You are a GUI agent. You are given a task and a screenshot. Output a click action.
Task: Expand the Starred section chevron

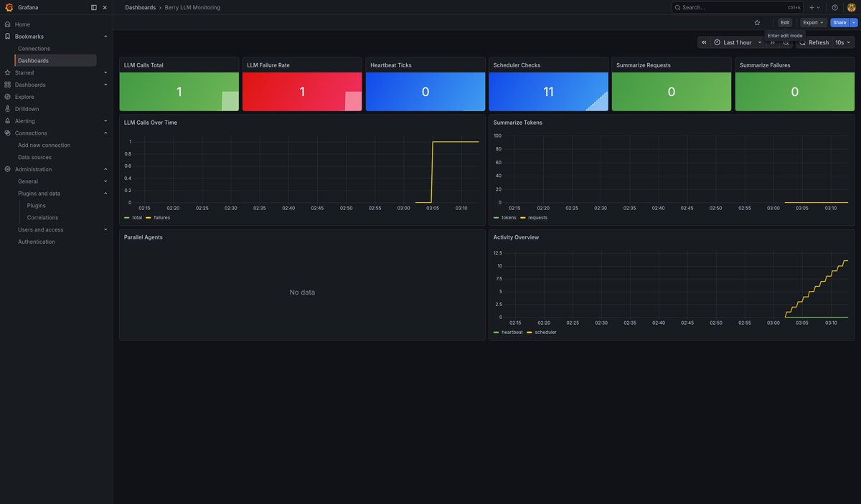105,72
